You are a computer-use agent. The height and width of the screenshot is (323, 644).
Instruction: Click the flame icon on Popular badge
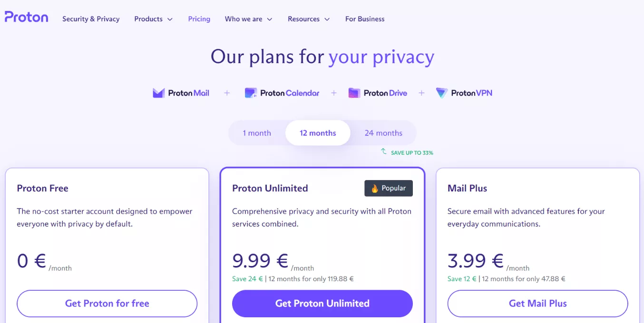[x=375, y=189]
